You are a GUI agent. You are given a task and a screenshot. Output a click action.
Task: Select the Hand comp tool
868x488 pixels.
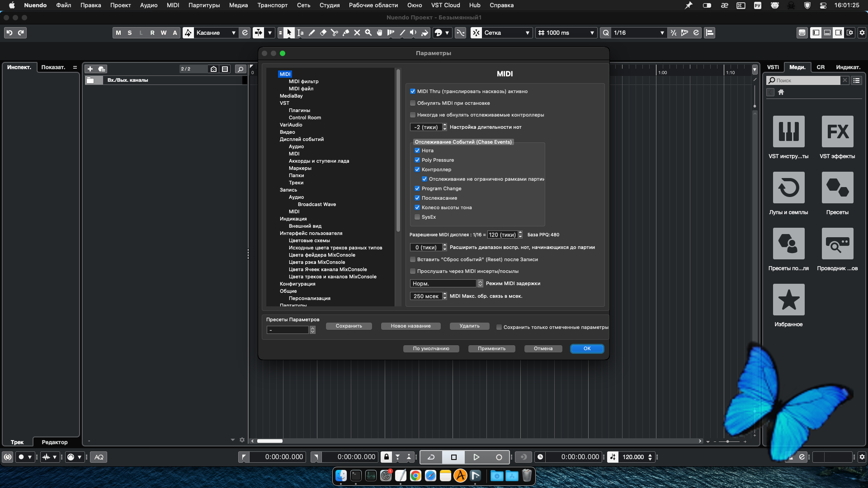pos(380,33)
